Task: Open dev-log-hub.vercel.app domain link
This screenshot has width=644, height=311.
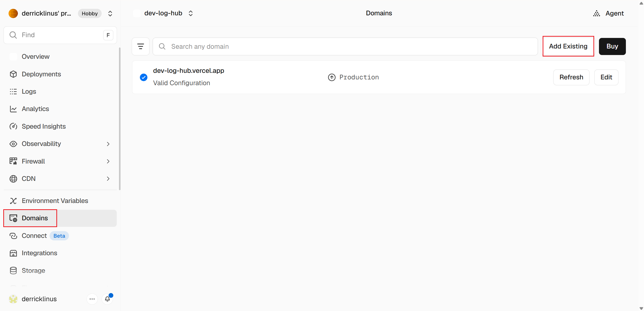Action: tap(189, 71)
